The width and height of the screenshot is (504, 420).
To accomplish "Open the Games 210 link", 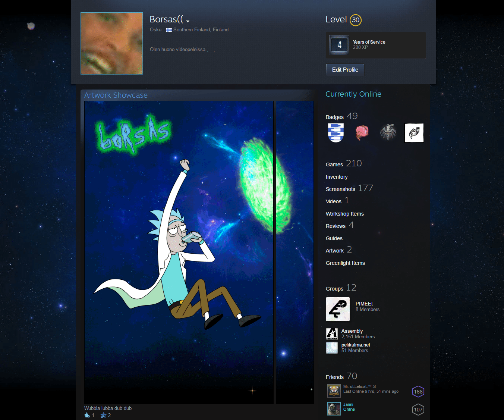I will tap(343, 164).
